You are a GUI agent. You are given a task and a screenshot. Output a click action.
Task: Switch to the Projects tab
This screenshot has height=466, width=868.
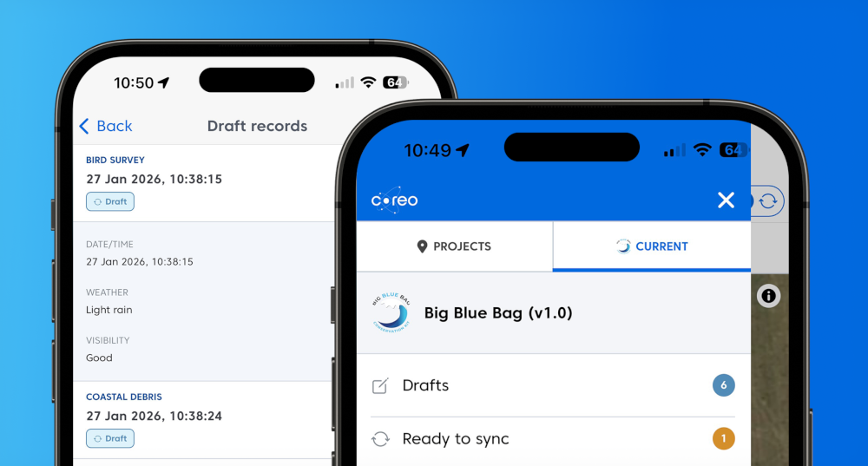tap(454, 246)
